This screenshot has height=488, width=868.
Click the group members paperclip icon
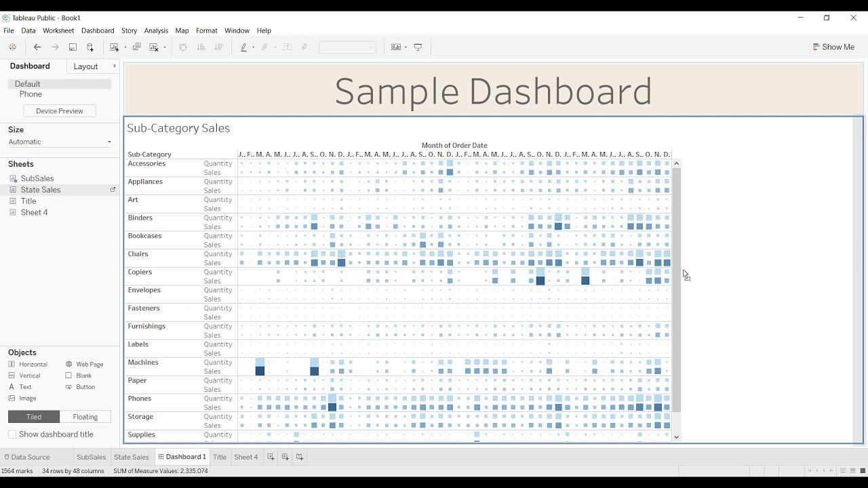265,47
